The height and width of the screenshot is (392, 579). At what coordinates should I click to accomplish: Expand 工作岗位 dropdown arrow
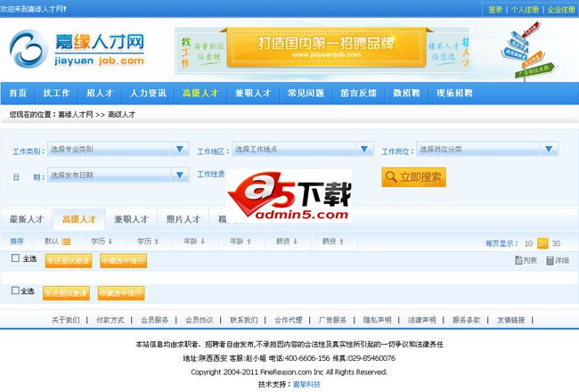point(549,149)
